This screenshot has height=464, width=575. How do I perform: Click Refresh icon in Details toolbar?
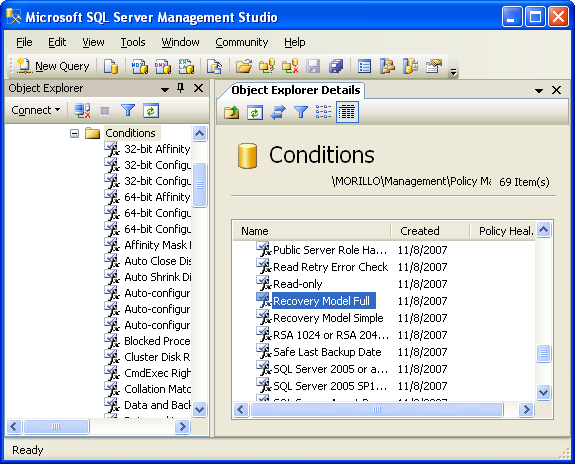255,112
